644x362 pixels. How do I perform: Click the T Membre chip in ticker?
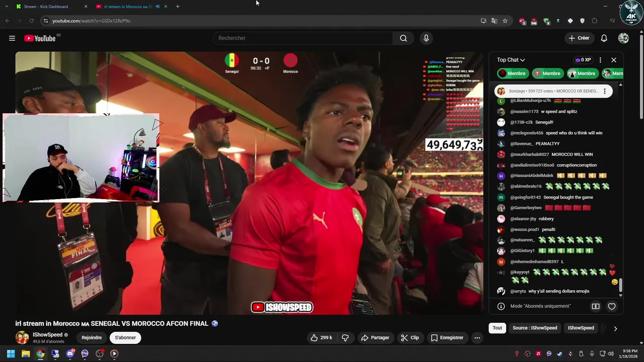coord(547,73)
